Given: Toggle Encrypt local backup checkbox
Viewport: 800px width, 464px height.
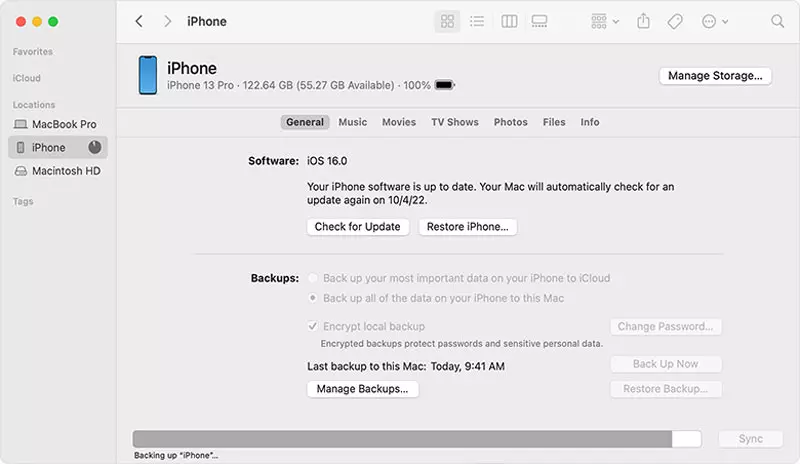Looking at the screenshot, I should (x=313, y=326).
